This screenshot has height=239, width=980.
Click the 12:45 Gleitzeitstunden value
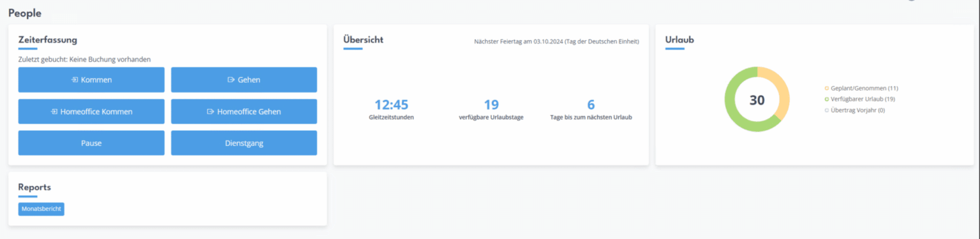[391, 105]
